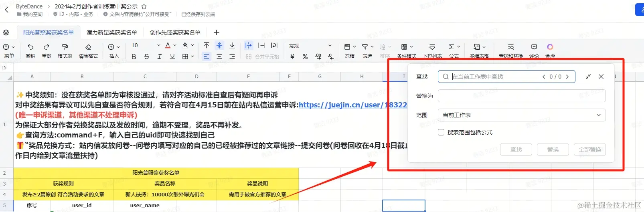This screenshot has height=212, width=644.
Task: Expand the 菜单 menu dropdown
Action: pyautogui.click(x=13, y=47)
